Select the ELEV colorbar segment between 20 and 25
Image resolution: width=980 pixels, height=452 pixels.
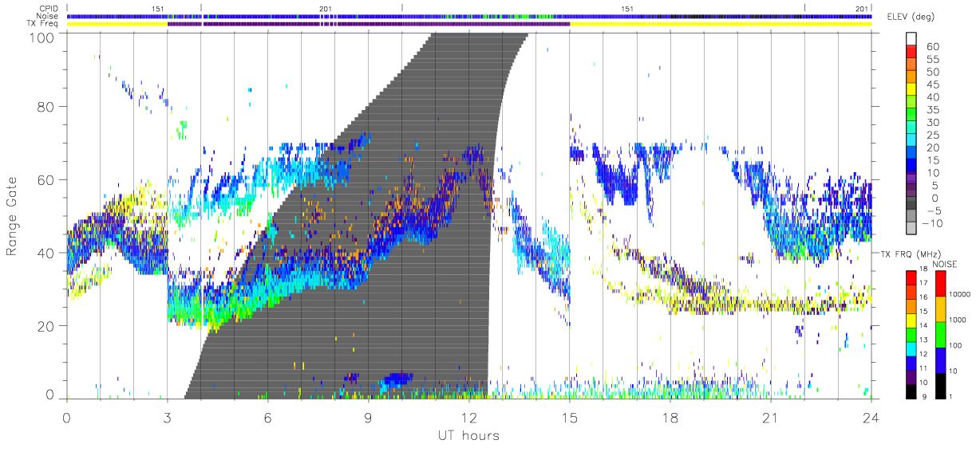[x=911, y=141]
